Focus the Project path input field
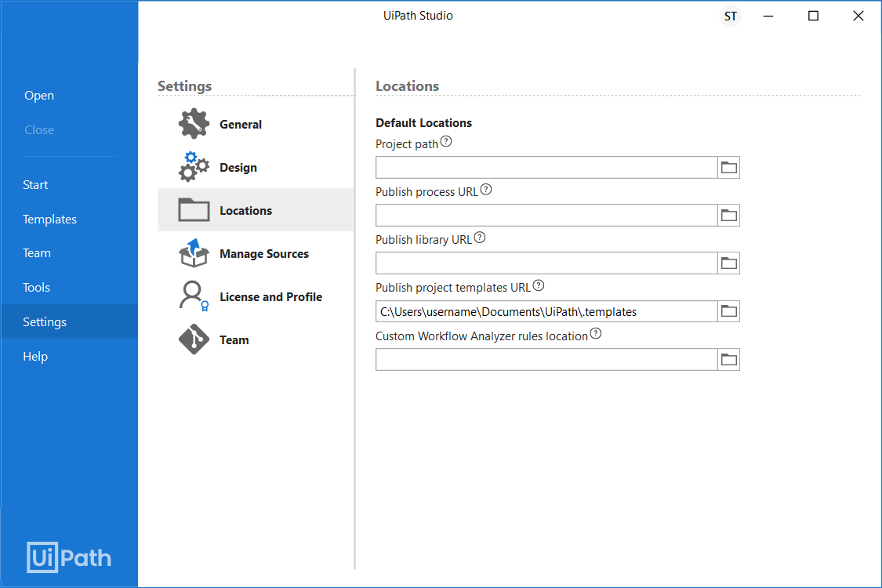The width and height of the screenshot is (882, 588). 546,168
